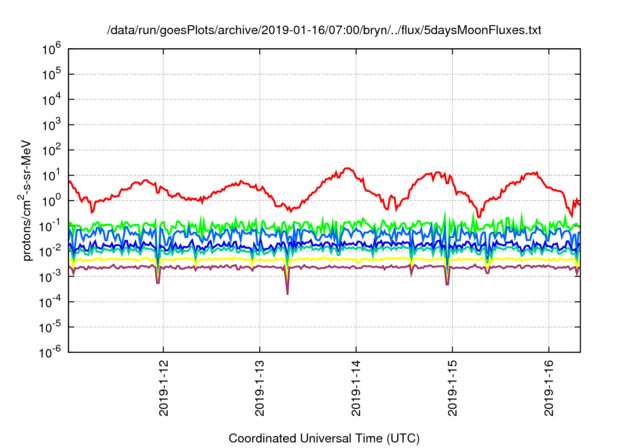Viewport: 640px width, 448px height.
Task: Click the 10^3 y-axis tick label
Action: (51, 125)
